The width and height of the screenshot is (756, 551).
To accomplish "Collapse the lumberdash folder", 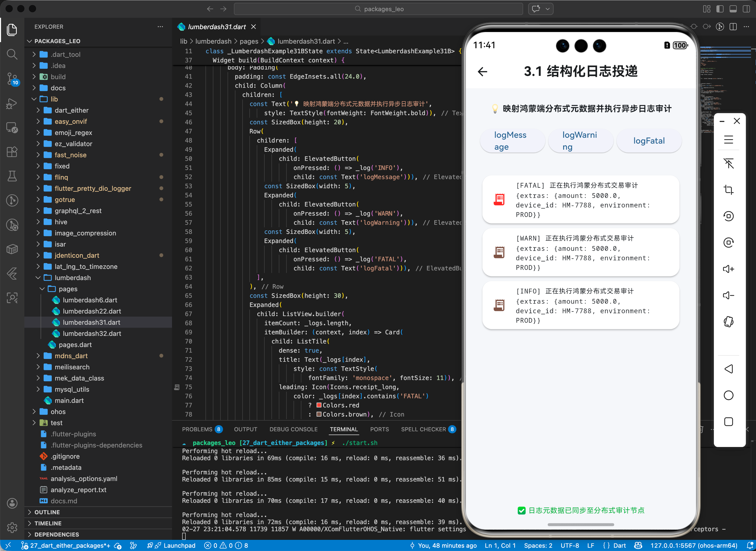I will tap(72, 278).
